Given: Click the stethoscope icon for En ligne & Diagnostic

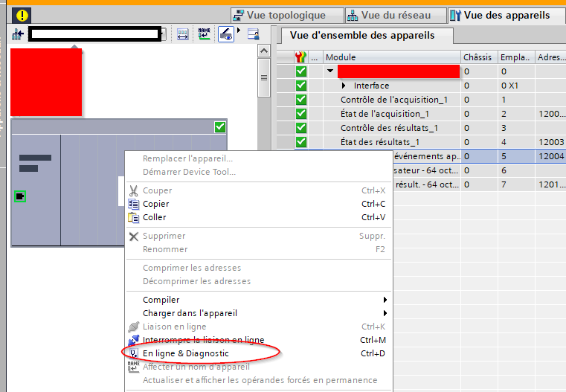Looking at the screenshot, I should [134, 354].
